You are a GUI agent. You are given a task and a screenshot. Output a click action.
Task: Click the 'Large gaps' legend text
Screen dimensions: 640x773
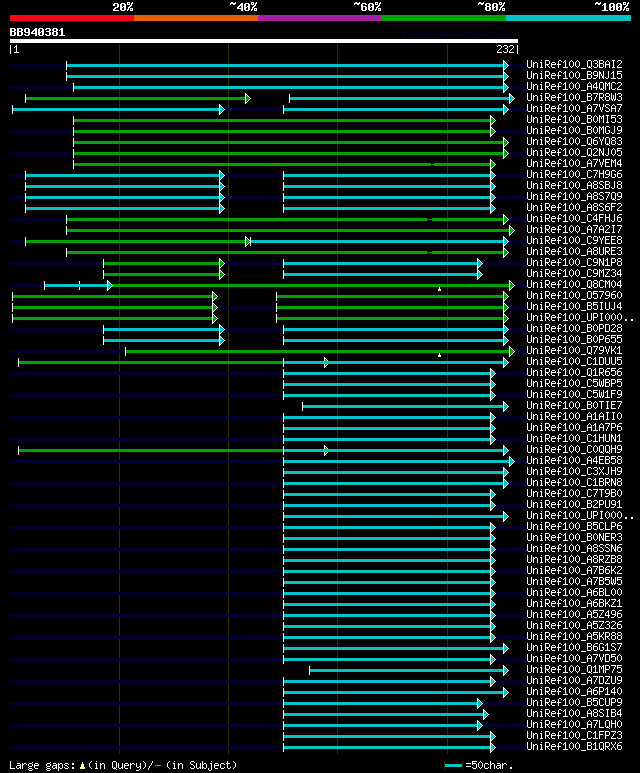click(42, 766)
